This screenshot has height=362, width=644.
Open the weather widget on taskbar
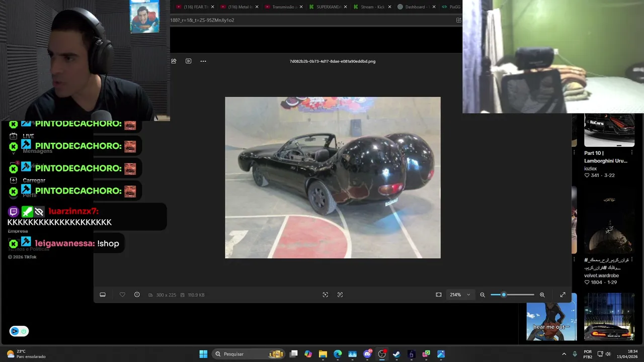26,354
